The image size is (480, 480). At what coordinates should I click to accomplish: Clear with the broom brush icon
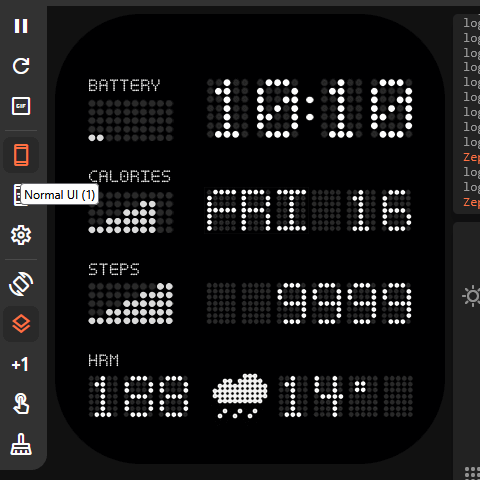point(21,444)
